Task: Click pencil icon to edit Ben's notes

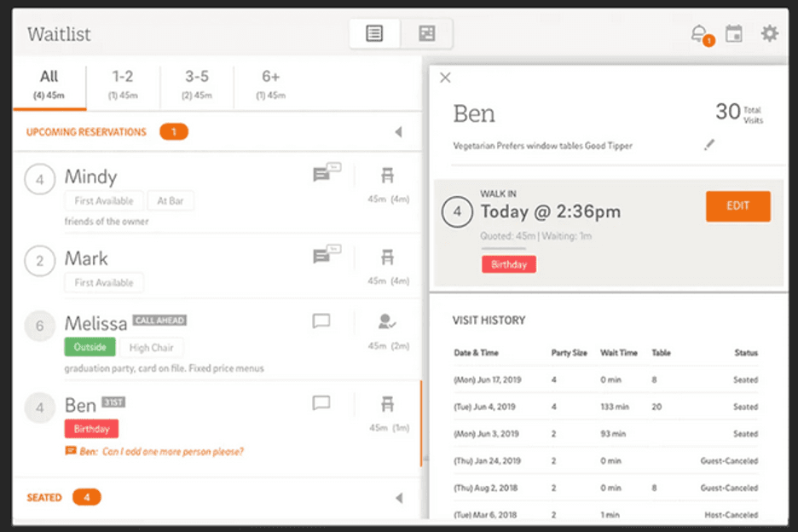Action: coord(708,146)
